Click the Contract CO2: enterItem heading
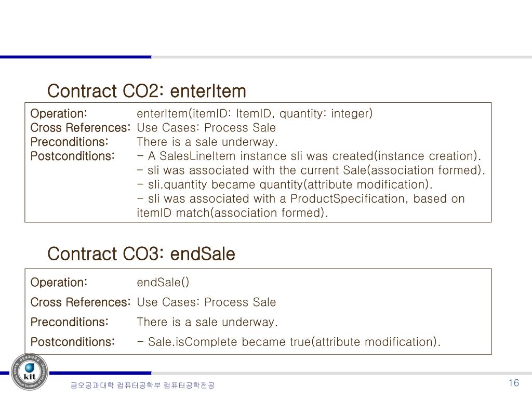The height and width of the screenshot is (399, 532). (147, 91)
